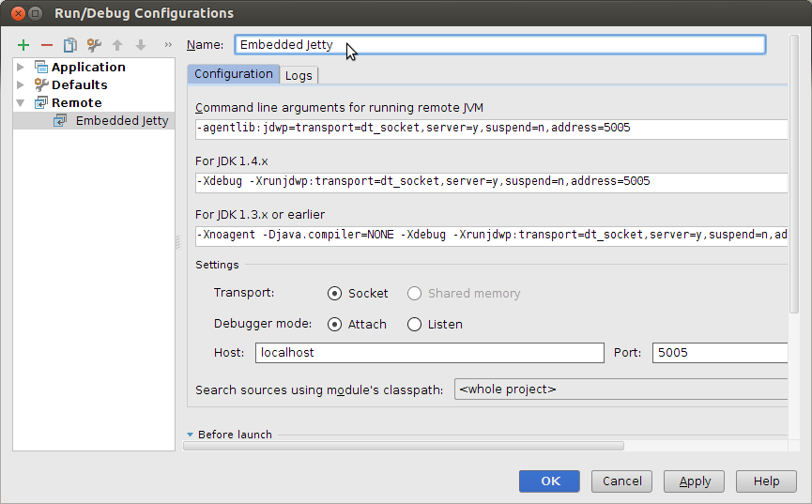The height and width of the screenshot is (504, 812).
Task: Select the Defaults tree label
Action: pos(80,84)
